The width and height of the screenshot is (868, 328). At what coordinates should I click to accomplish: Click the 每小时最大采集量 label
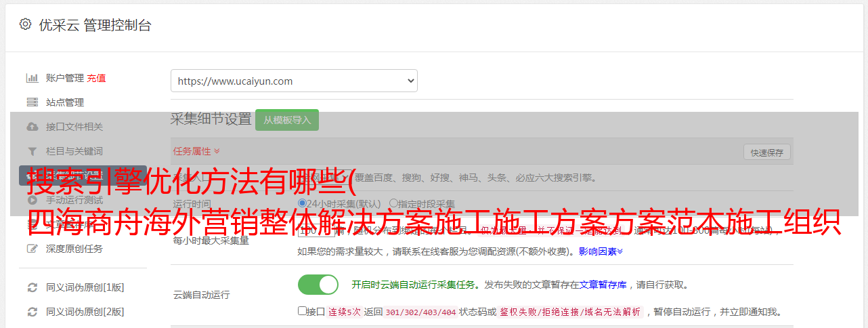tap(211, 240)
